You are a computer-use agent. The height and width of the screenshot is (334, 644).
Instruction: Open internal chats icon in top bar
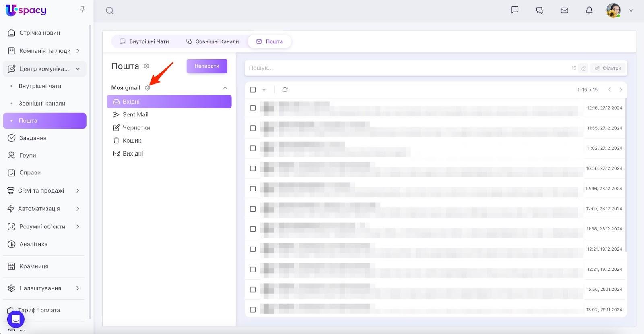514,10
